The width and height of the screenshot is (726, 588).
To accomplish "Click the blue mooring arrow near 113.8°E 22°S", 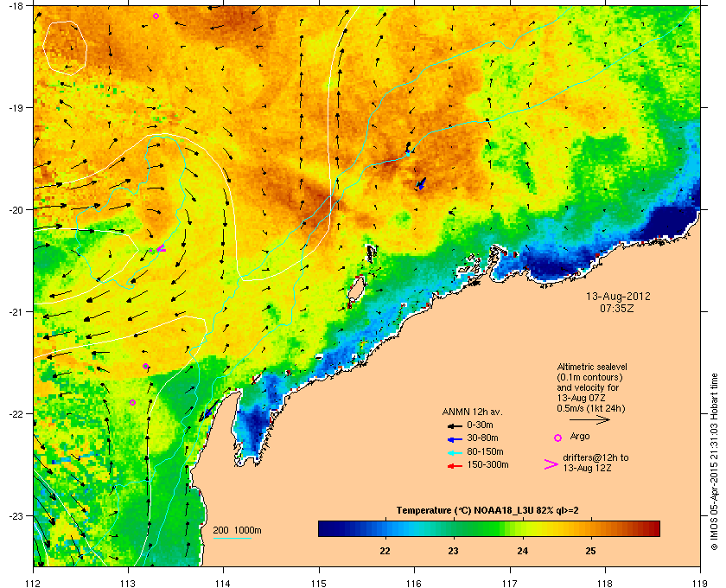I will tap(207, 412).
